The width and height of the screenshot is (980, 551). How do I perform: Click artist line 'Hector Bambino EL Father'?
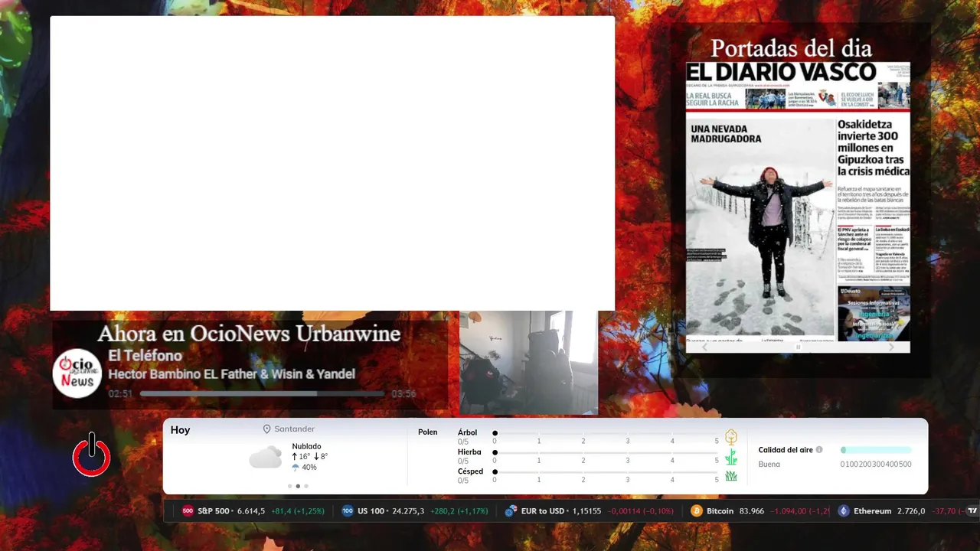[x=232, y=374]
